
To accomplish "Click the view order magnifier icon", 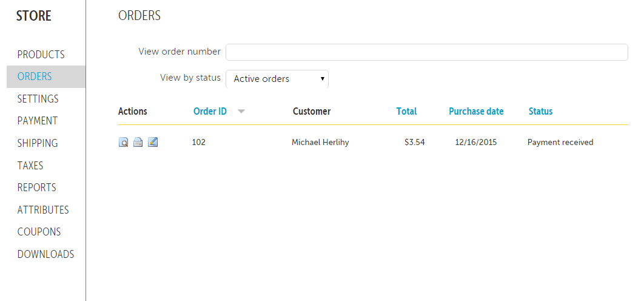I will tap(123, 143).
